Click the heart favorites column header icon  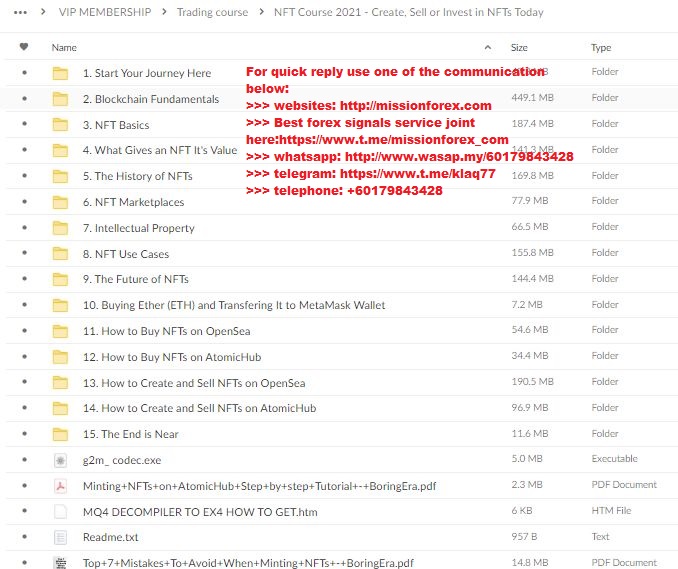24,47
